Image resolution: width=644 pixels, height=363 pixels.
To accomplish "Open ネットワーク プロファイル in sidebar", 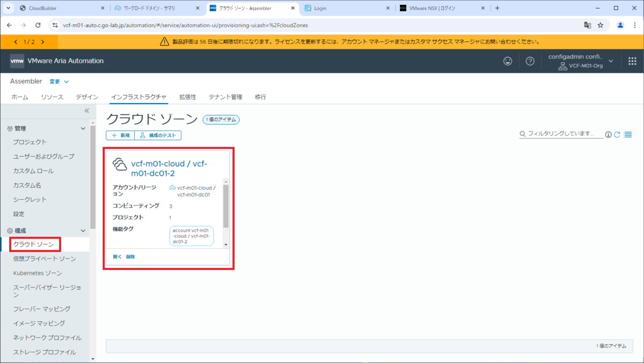I will tap(47, 338).
